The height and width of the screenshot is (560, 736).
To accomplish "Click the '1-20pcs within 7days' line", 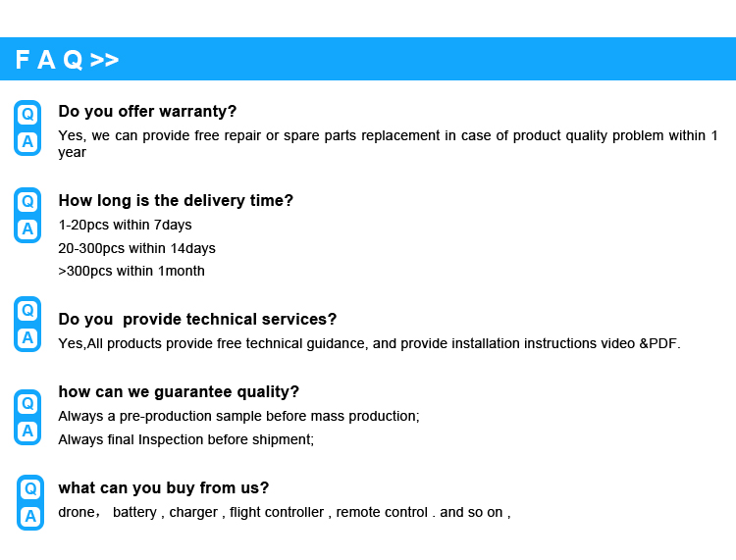I will [x=125, y=226].
